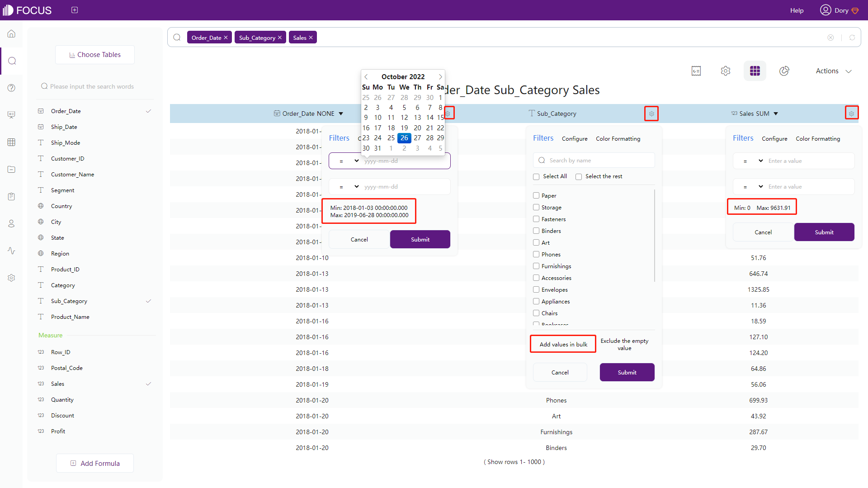
Task: Click the Search by name input field
Action: [x=594, y=161]
